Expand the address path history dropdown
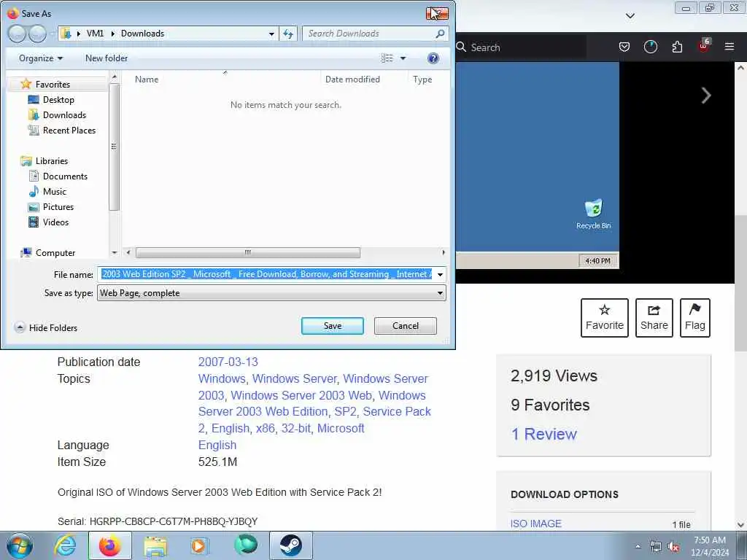 click(x=271, y=34)
